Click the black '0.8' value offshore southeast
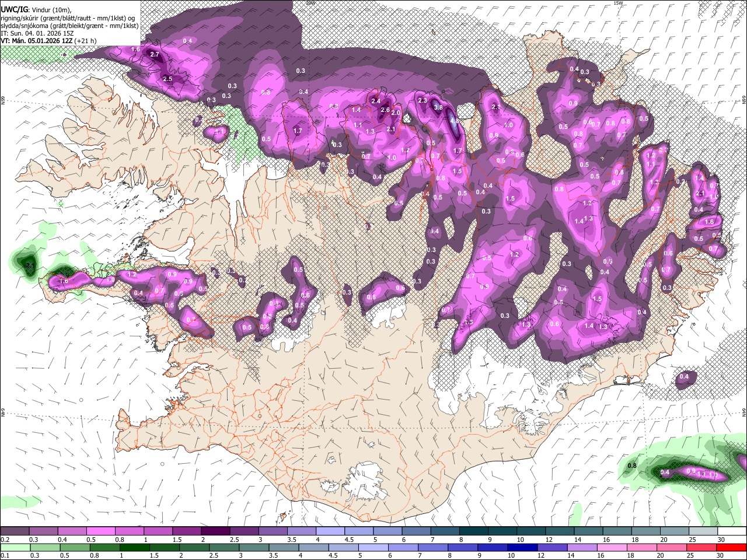The image size is (747, 560). [x=632, y=466]
